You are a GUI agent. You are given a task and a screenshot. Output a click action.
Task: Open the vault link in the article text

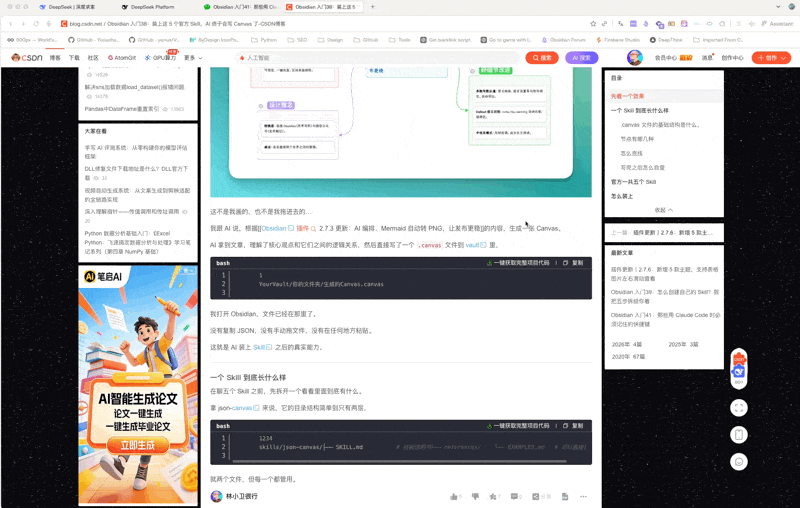[x=476, y=245]
